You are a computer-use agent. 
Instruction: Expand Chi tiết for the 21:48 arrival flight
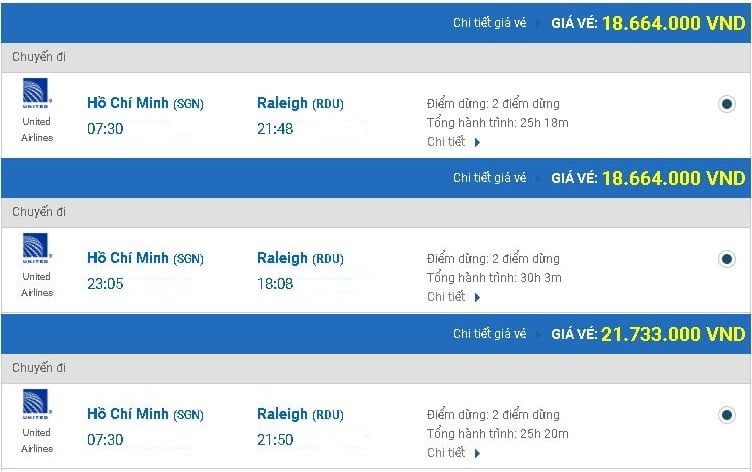[x=453, y=142]
